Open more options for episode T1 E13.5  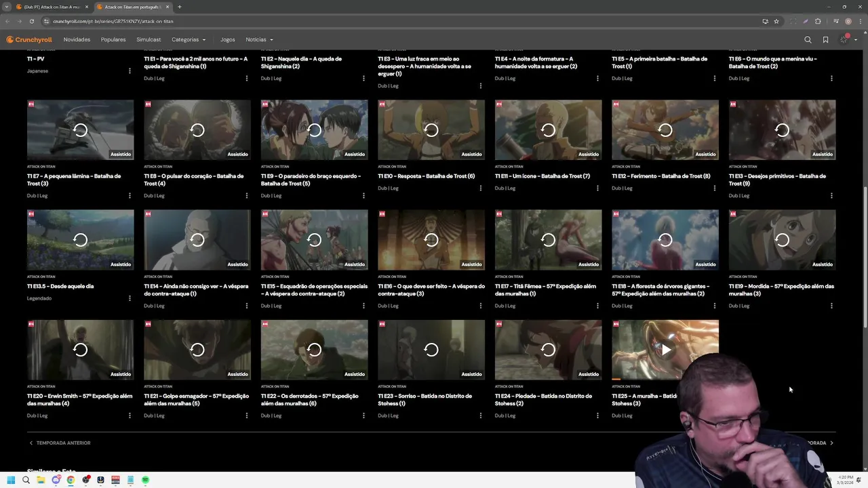tap(130, 298)
